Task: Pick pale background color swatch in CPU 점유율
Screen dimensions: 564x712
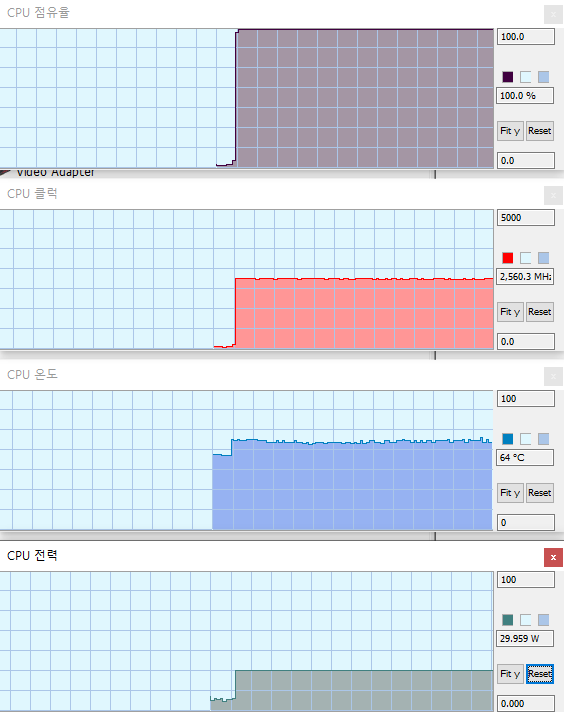Action: click(525, 77)
